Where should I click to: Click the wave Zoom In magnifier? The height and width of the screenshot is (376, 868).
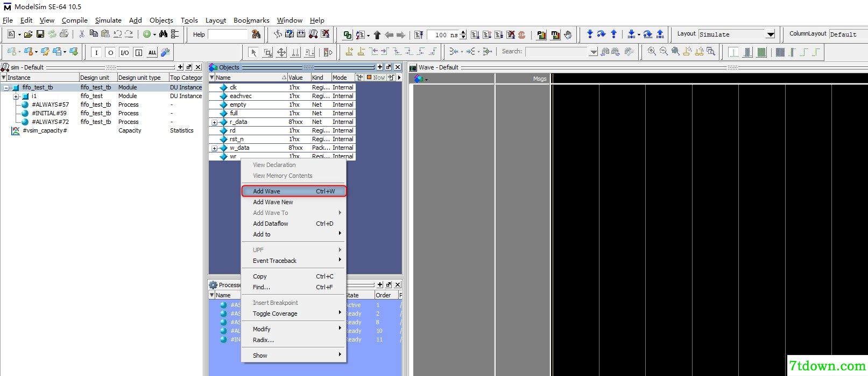point(652,51)
